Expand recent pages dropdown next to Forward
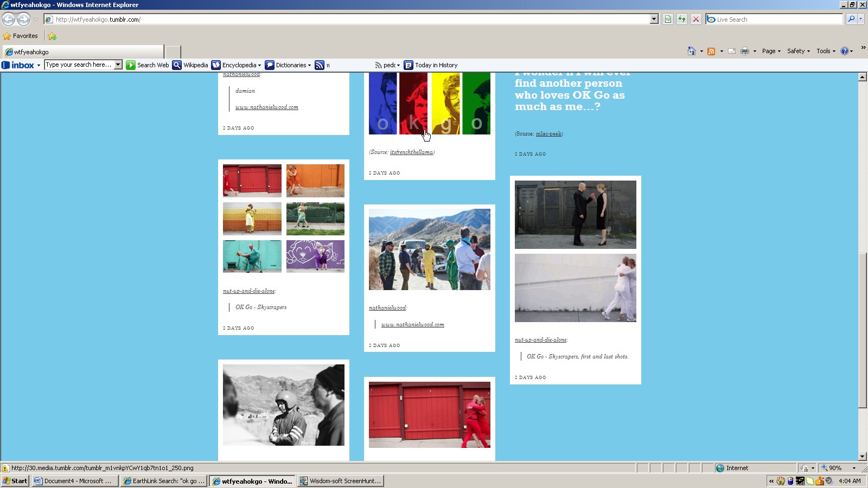868x488 pixels. pos(36,20)
